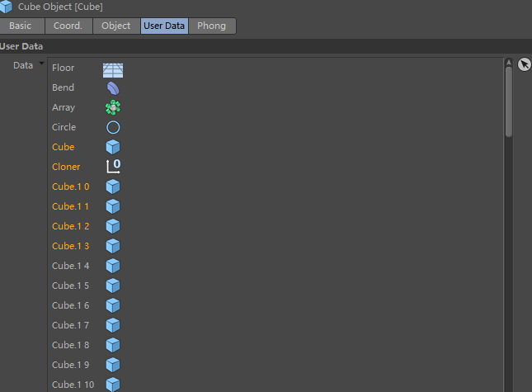Screen dimensions: 532x392
Task: Click the Cube.1 10 list entry
Action: point(73,385)
